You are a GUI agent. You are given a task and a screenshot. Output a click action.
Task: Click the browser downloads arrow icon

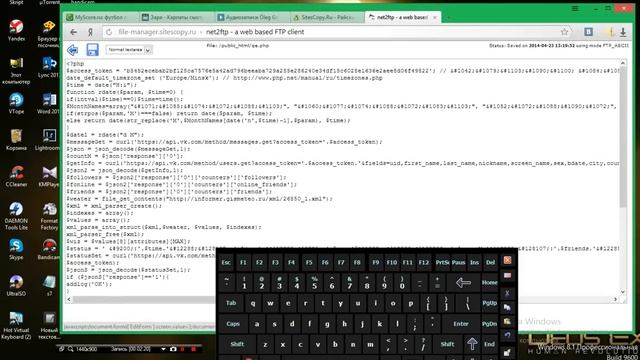[623, 32]
